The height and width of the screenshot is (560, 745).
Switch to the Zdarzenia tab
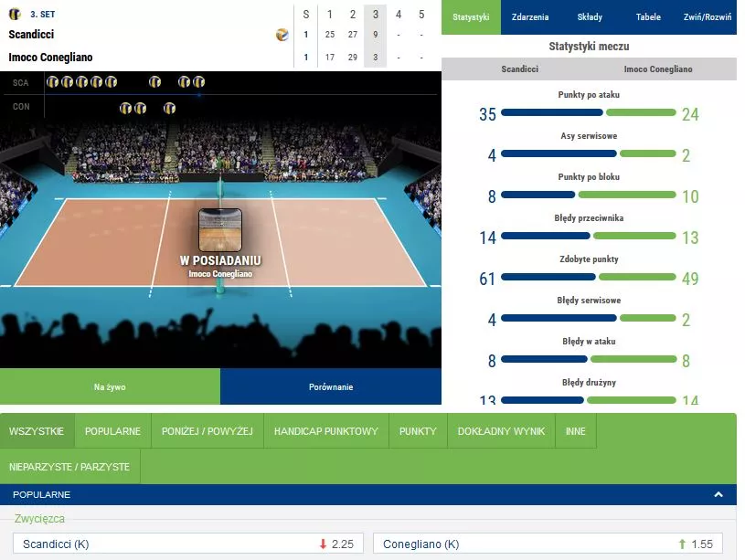coord(530,17)
